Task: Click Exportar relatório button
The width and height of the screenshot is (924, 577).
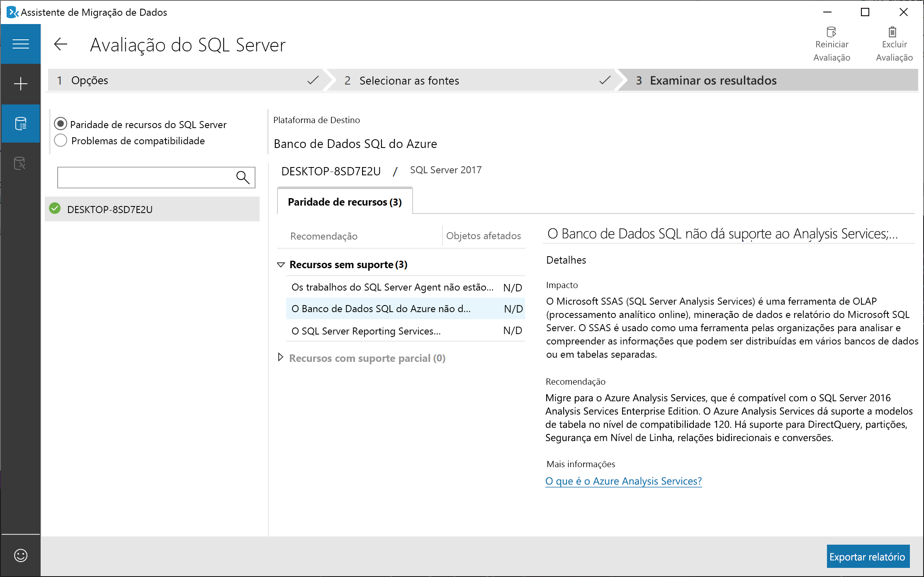Action: coord(868,556)
